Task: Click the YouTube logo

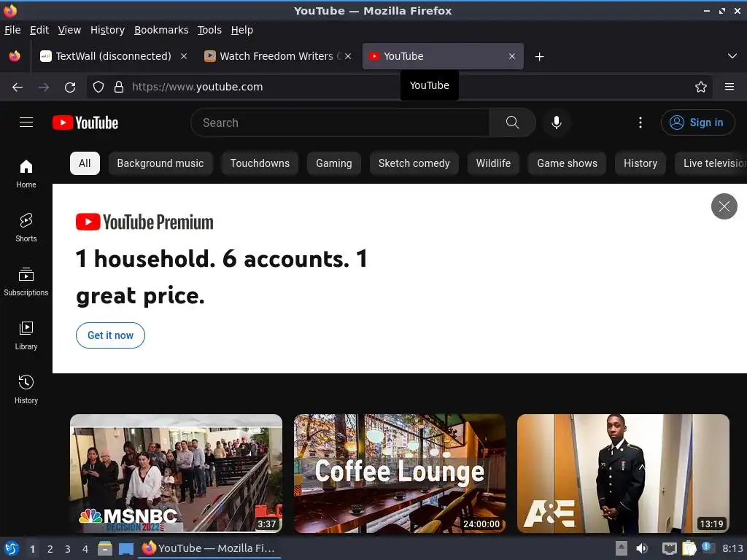Action: click(85, 122)
